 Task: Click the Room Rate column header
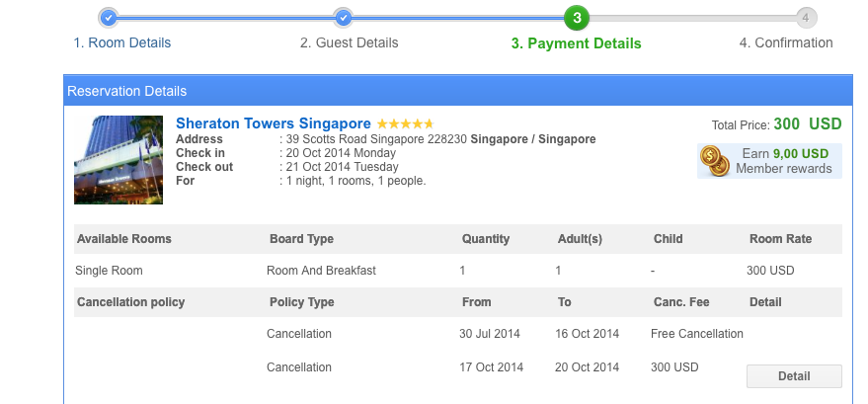(780, 239)
